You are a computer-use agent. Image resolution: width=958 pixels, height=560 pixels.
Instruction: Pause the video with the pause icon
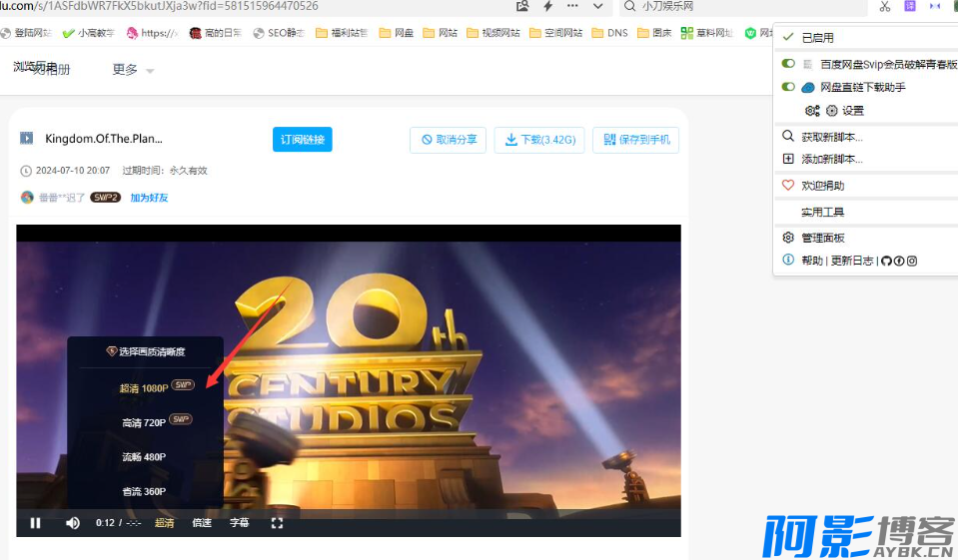[x=36, y=523]
